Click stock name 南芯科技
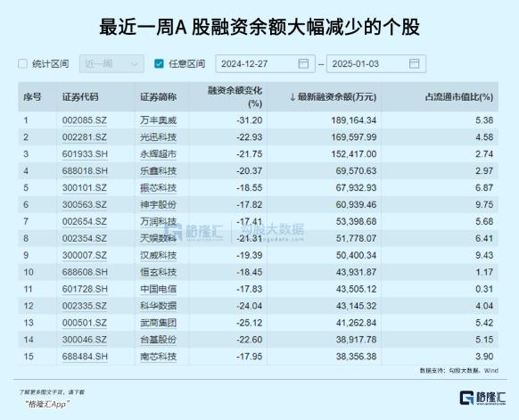519x420 pixels. 158,357
